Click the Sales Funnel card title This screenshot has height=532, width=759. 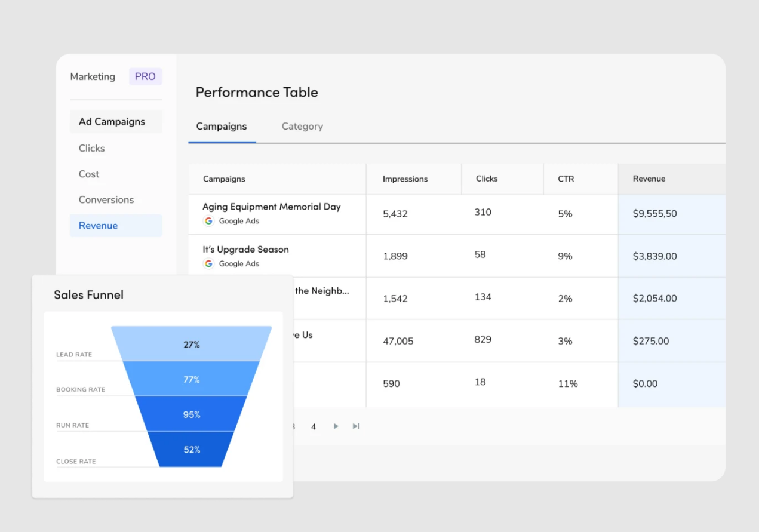click(x=88, y=294)
